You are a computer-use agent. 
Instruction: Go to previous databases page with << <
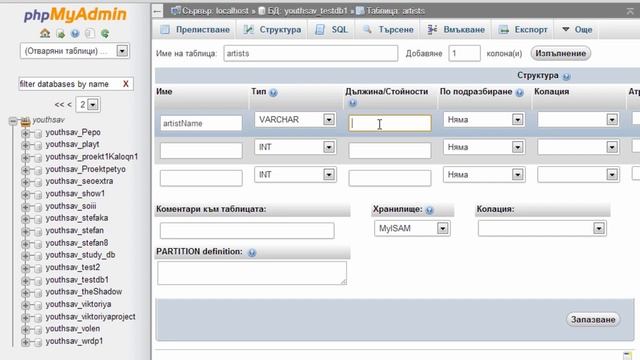(x=63, y=105)
